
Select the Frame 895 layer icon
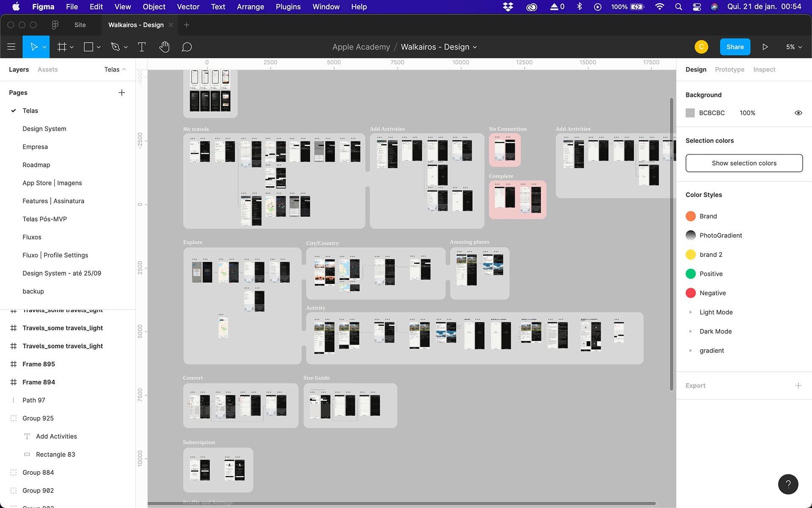tap(14, 364)
